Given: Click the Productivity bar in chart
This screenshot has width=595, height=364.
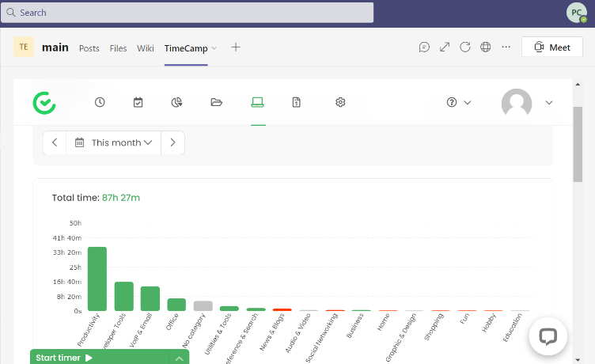Looking at the screenshot, I should (x=97, y=279).
